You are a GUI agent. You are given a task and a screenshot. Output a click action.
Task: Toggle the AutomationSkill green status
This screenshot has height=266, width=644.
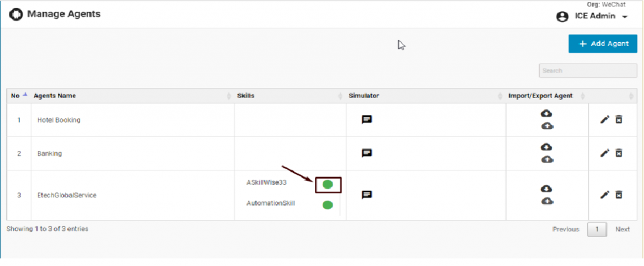[327, 205]
